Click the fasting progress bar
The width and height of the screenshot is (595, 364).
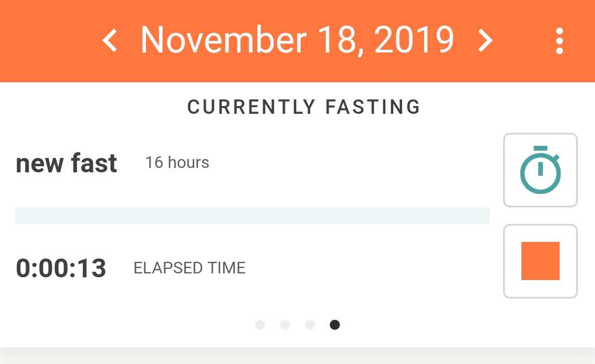coord(252,215)
